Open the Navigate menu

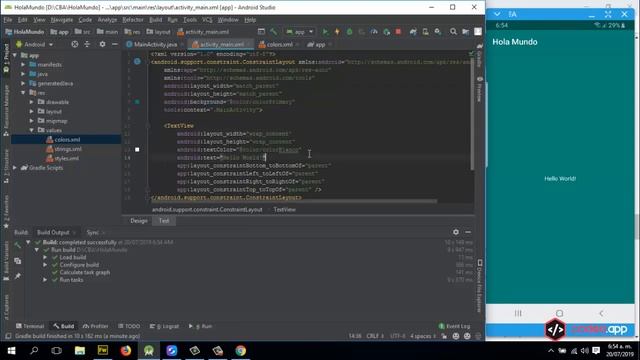pos(62,20)
